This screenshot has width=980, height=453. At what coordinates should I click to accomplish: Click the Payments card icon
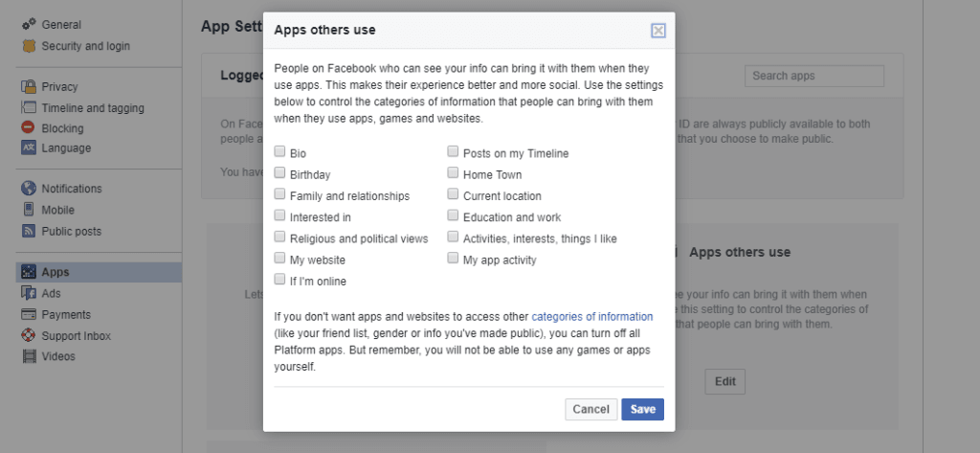pyautogui.click(x=28, y=315)
